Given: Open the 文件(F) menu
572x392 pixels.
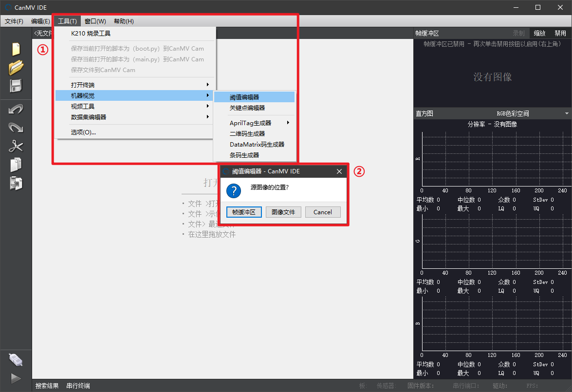Looking at the screenshot, I should coord(14,21).
